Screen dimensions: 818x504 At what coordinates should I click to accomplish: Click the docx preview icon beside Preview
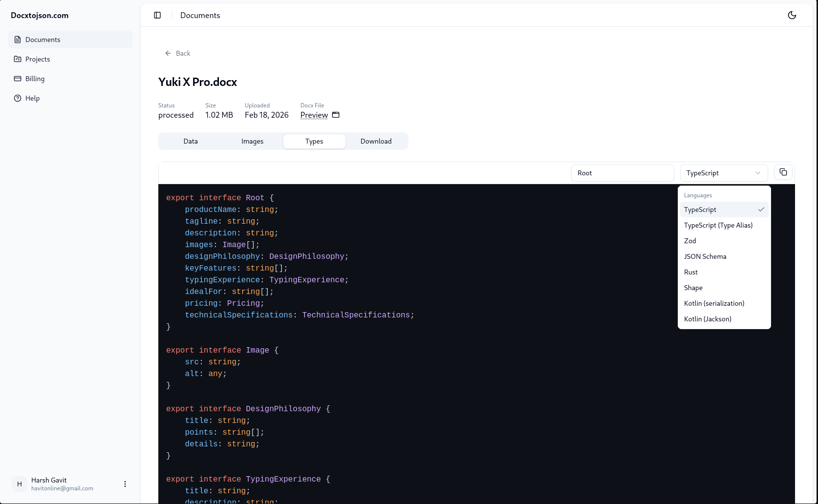coord(336,115)
